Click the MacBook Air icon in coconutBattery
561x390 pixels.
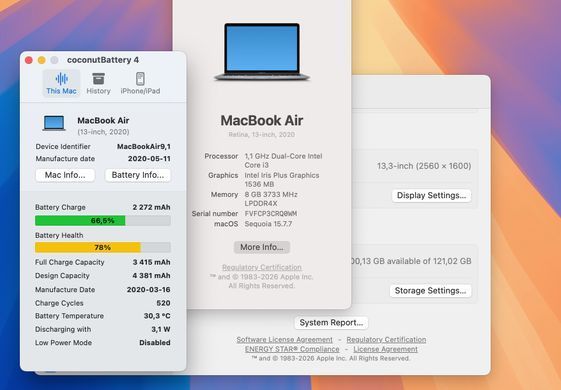pos(54,123)
